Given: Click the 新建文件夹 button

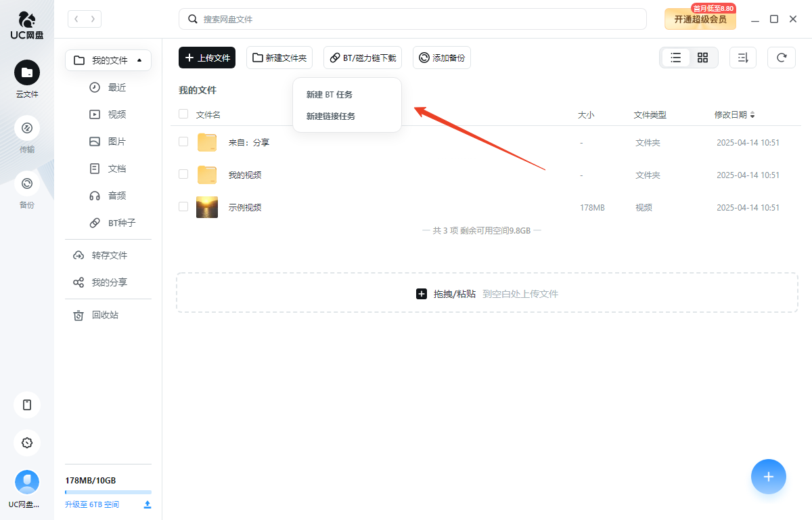Looking at the screenshot, I should point(279,58).
